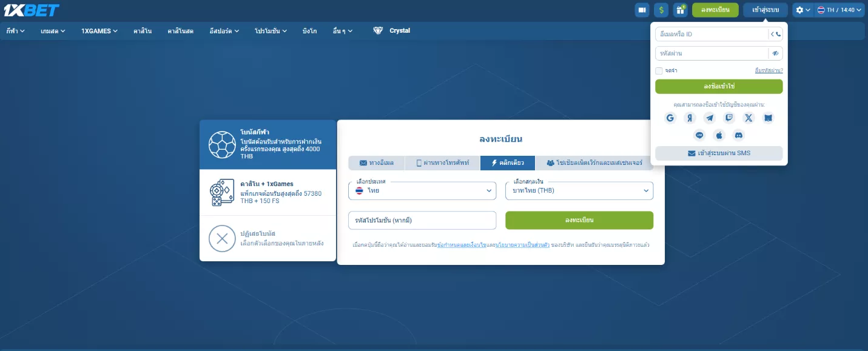
Task: Click the ลืมรหัสผ่าน? forgot password link
Action: tap(769, 71)
